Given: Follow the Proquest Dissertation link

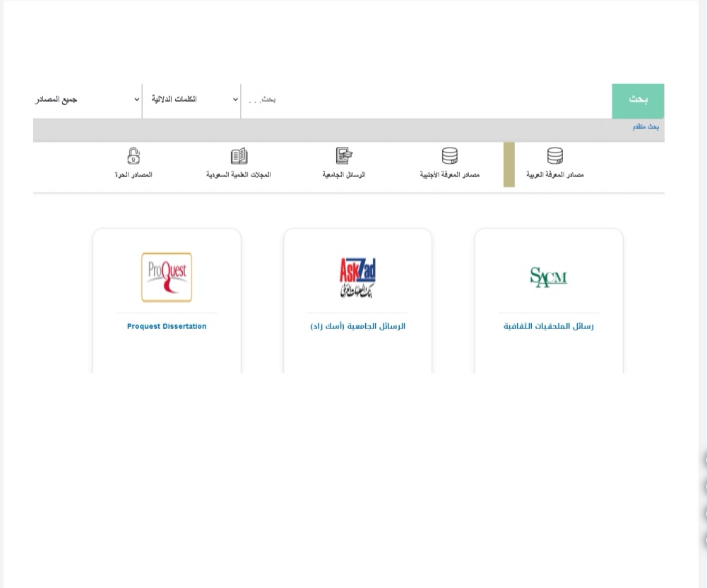Looking at the screenshot, I should pyautogui.click(x=167, y=326).
